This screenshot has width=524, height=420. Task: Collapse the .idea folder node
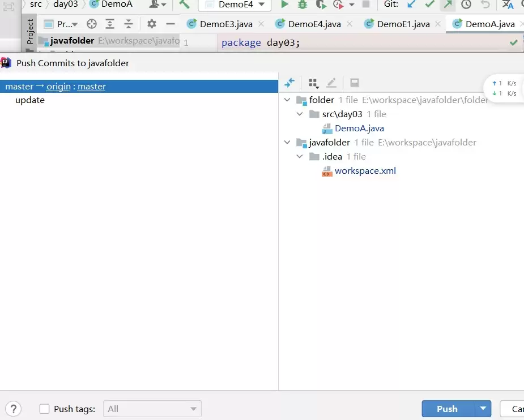pyautogui.click(x=300, y=157)
